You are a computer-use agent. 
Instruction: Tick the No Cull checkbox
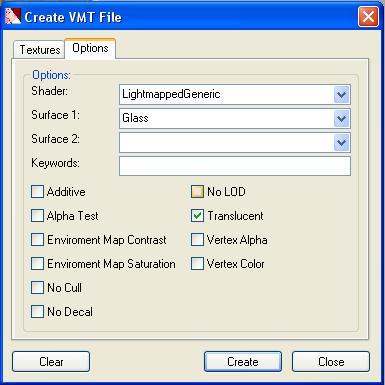[37, 288]
